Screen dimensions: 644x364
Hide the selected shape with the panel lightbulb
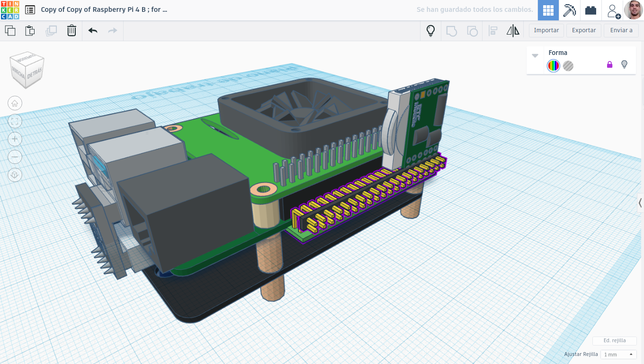coord(624,64)
